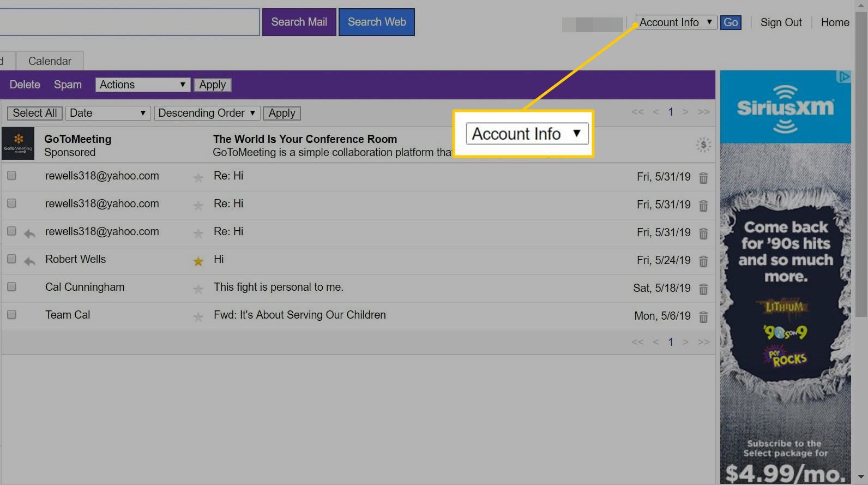This screenshot has height=485, width=868.
Task: Click the AdChoices icon on SiriusXM ad
Action: click(843, 77)
